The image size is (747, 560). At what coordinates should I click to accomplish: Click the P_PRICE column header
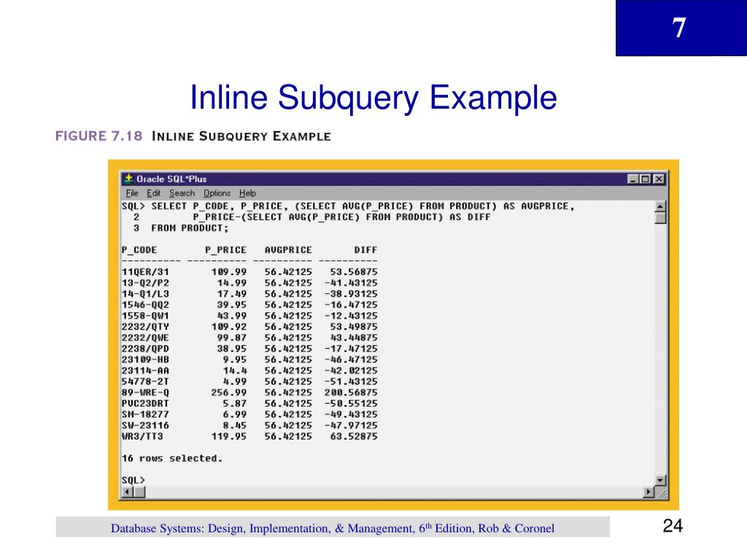tap(226, 250)
